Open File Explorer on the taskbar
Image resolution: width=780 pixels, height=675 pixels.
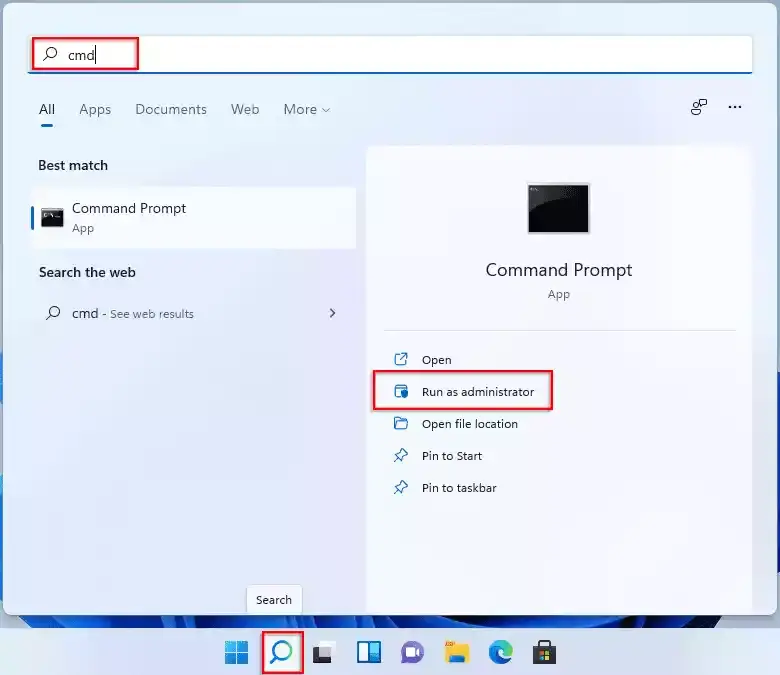coord(457,652)
